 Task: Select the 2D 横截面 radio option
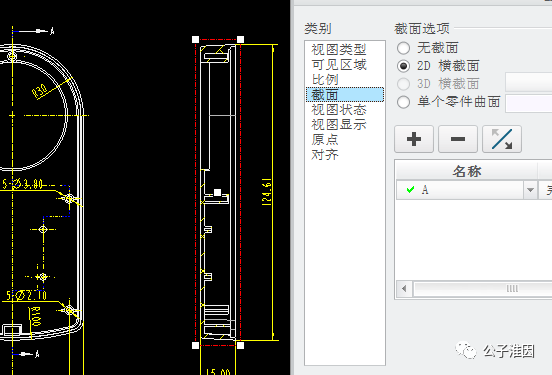point(403,66)
